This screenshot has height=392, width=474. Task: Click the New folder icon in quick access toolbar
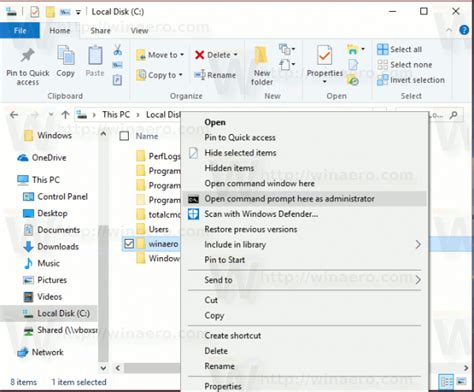[x=50, y=12]
